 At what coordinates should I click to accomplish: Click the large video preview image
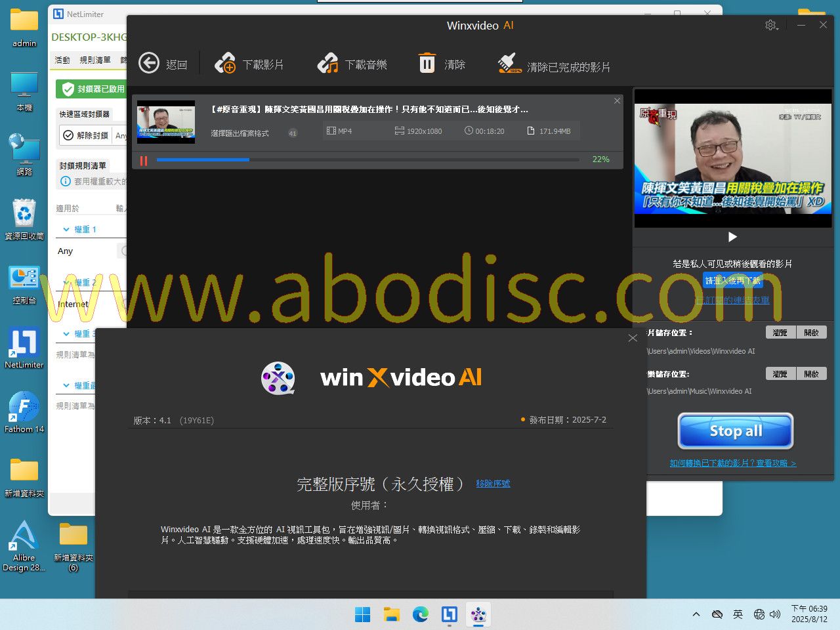pyautogui.click(x=733, y=158)
